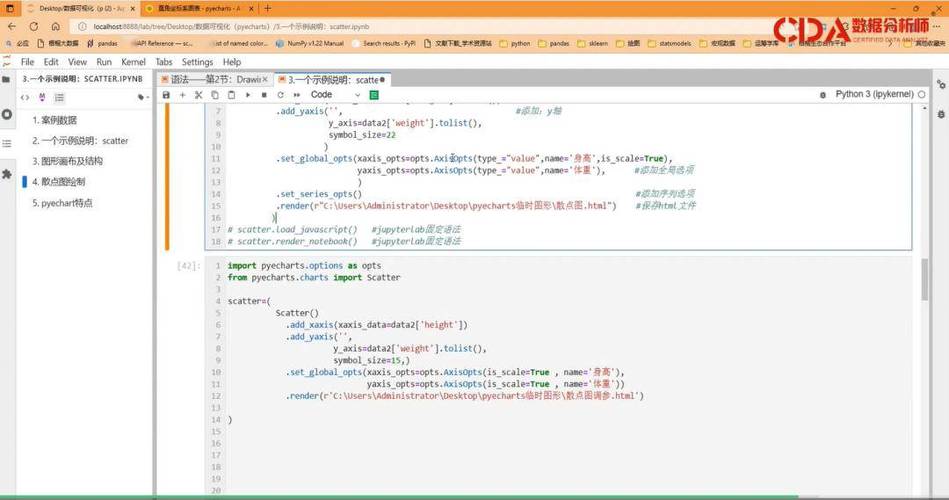Restart kernel and run all cells icon
Image resolution: width=949 pixels, height=500 pixels.
coord(297,95)
